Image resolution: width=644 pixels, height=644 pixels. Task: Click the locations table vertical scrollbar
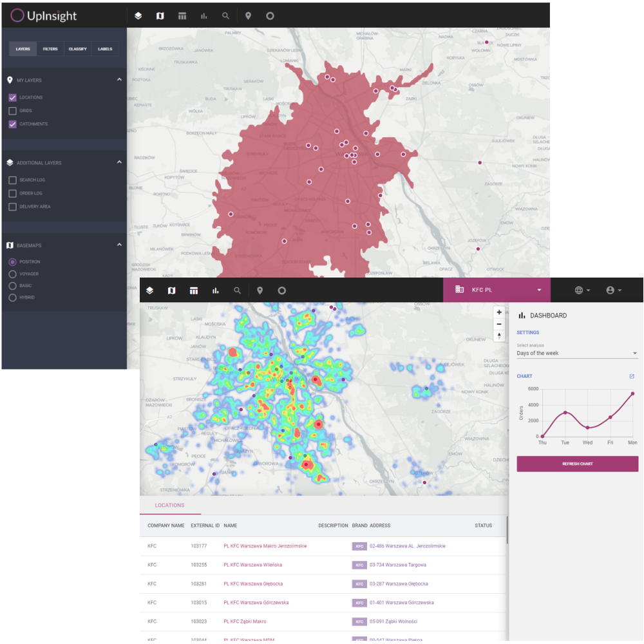click(507, 530)
